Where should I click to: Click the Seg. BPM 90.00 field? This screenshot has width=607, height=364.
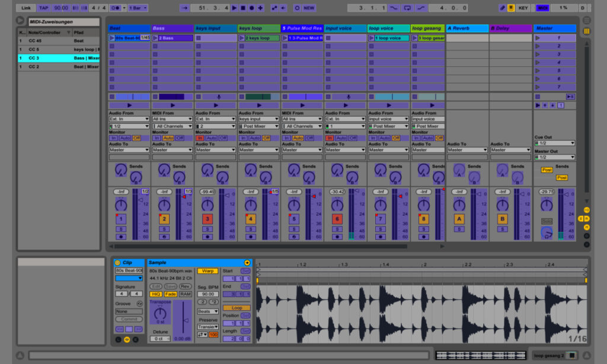(208, 294)
